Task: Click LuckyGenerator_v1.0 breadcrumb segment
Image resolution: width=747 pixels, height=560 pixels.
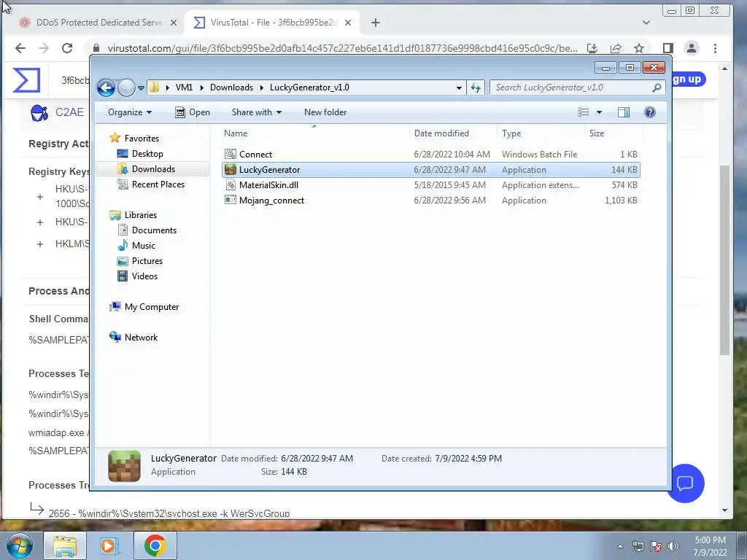Action: [309, 87]
